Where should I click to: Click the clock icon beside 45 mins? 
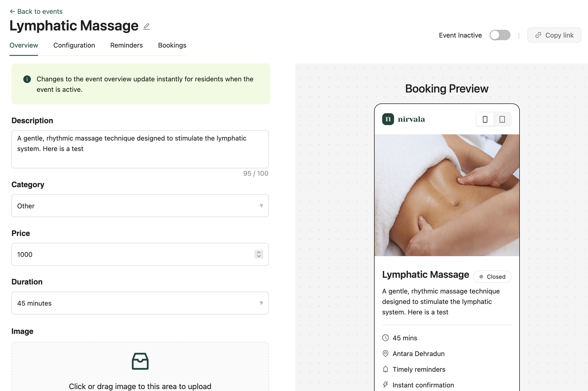[386, 338]
